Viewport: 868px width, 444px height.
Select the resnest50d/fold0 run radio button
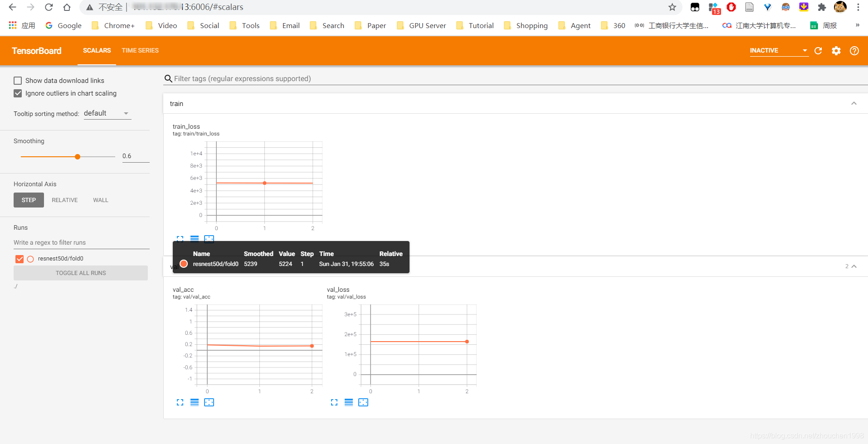click(x=30, y=259)
